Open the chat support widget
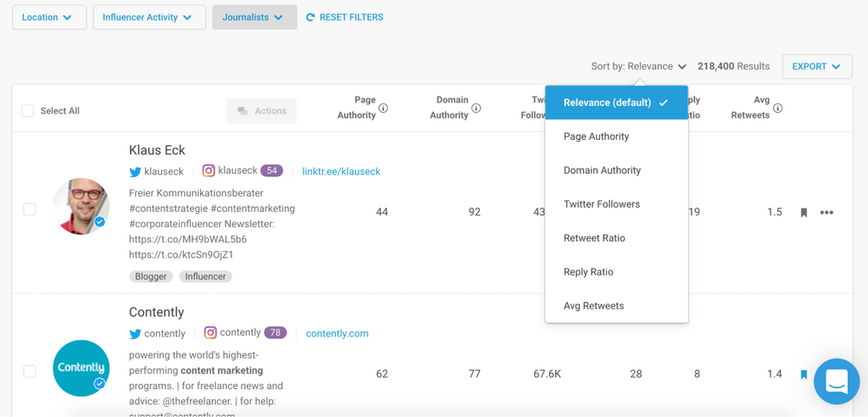This screenshot has height=417, width=868. coord(836,381)
